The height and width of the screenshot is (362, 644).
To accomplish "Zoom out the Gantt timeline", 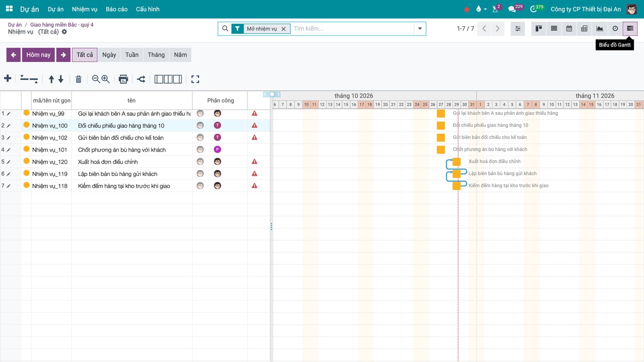I will pos(96,79).
